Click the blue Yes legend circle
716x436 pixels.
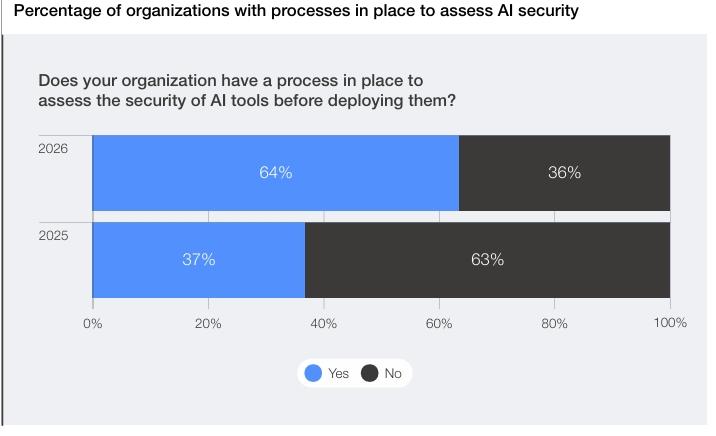[x=314, y=373]
